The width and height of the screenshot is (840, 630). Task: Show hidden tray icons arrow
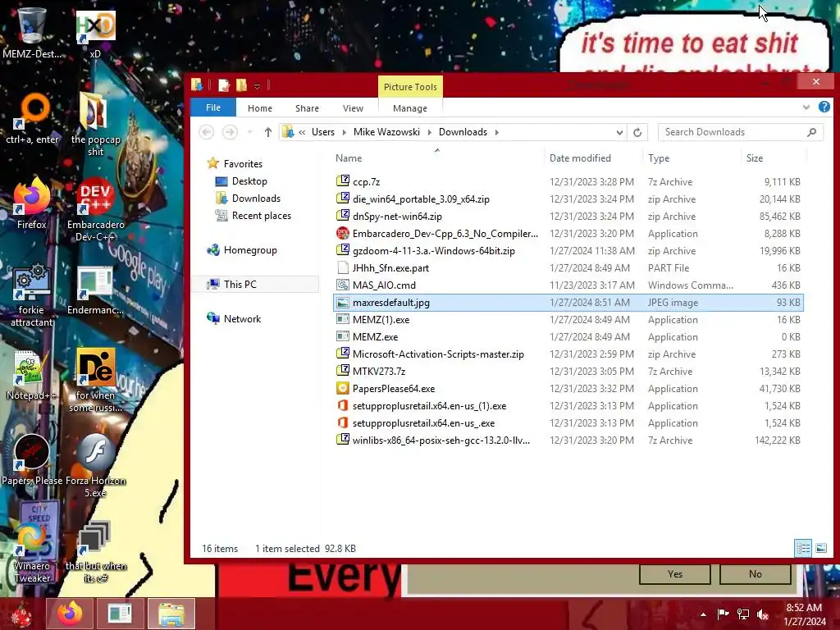tap(703, 614)
